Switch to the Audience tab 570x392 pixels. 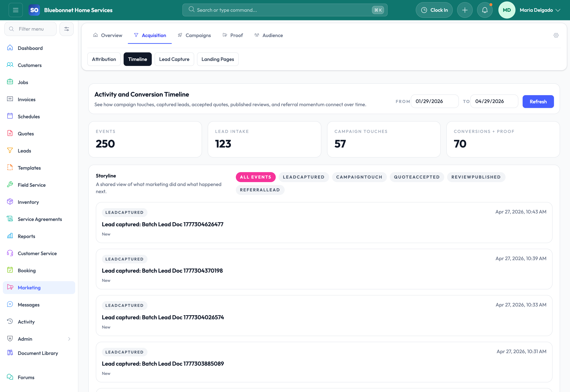coord(269,35)
